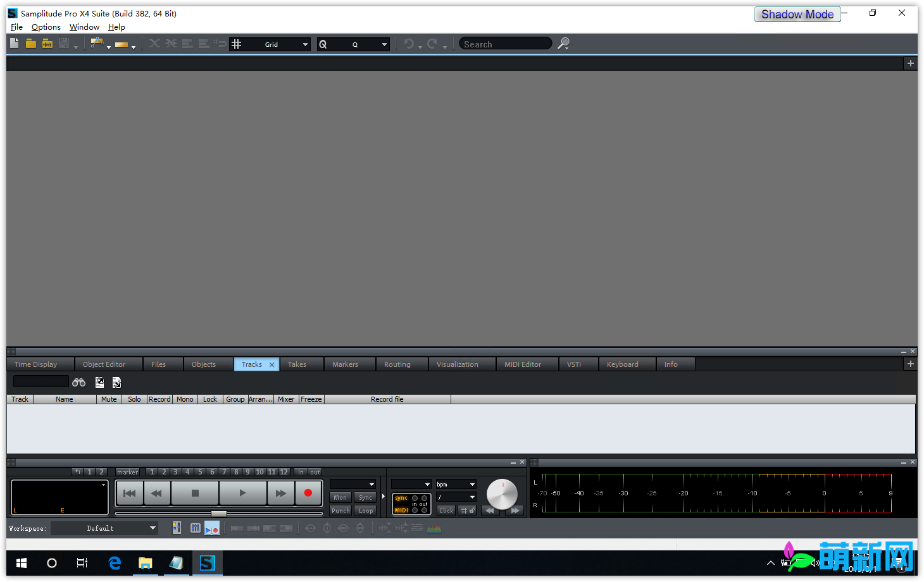
Task: Click the scrub rewind button under the jog wheel
Action: point(490,511)
